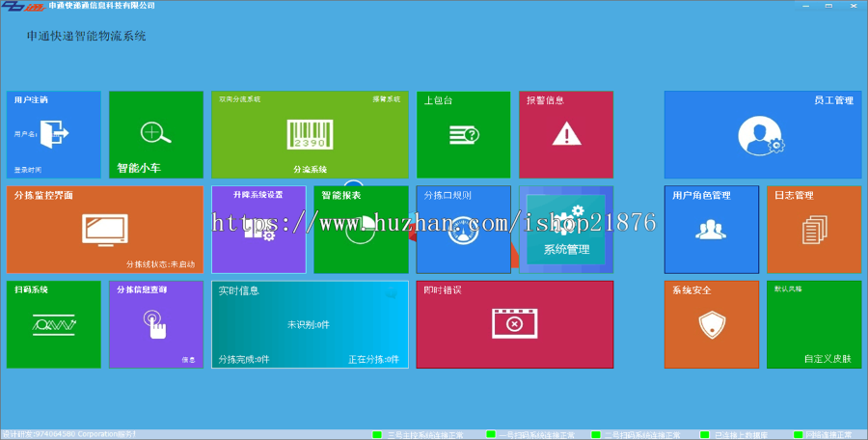Open the 用户注销 logout tile
This screenshot has width=868, height=440.
click(54, 135)
